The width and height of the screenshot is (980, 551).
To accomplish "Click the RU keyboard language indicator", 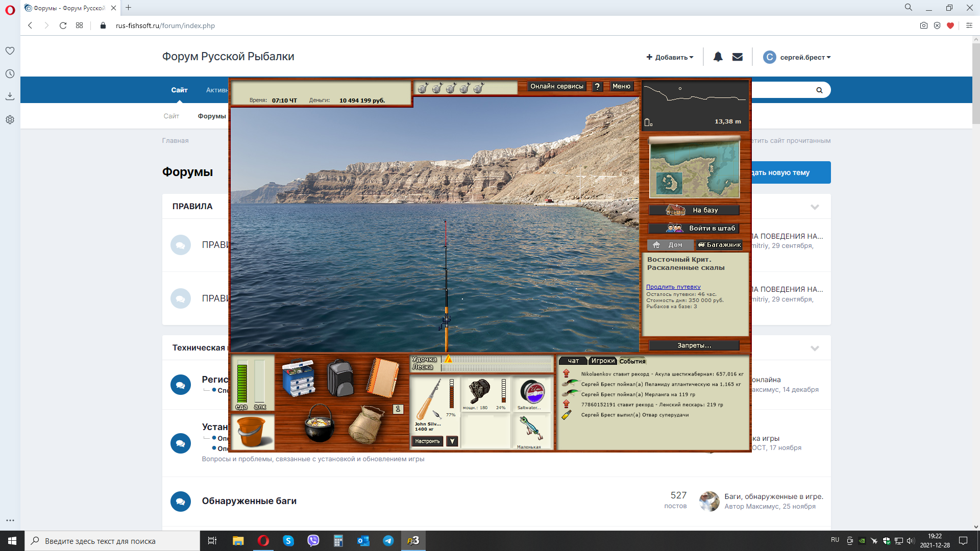I will [835, 540].
